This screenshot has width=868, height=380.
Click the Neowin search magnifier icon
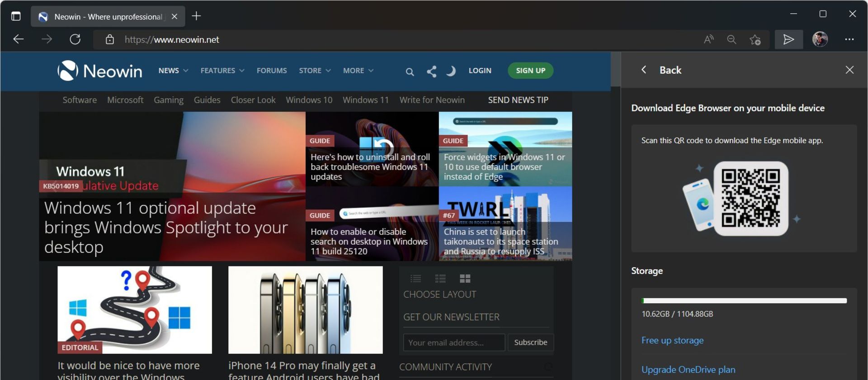[x=410, y=71]
